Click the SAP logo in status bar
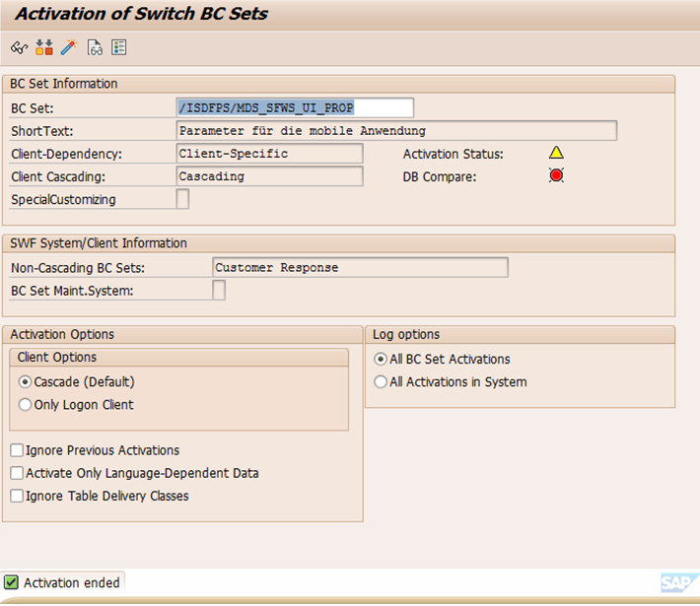The height and width of the screenshot is (606, 700). (679, 582)
